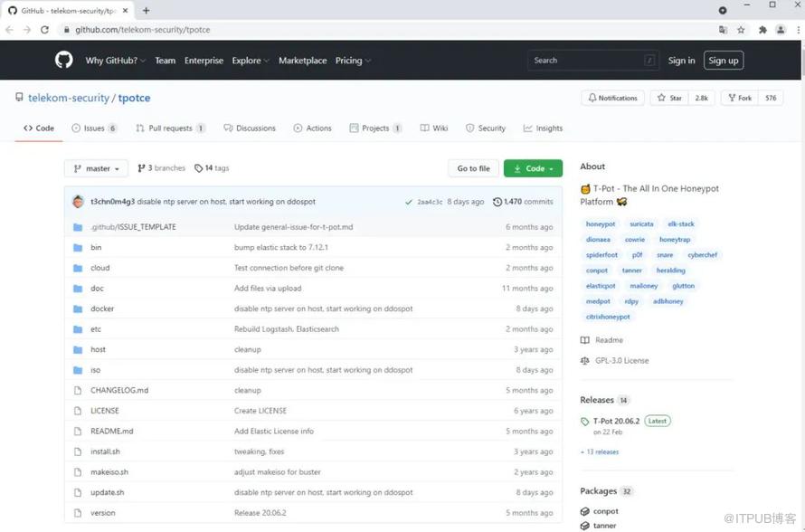Open the Discussions tab
This screenshot has width=805, height=532.
(x=250, y=128)
